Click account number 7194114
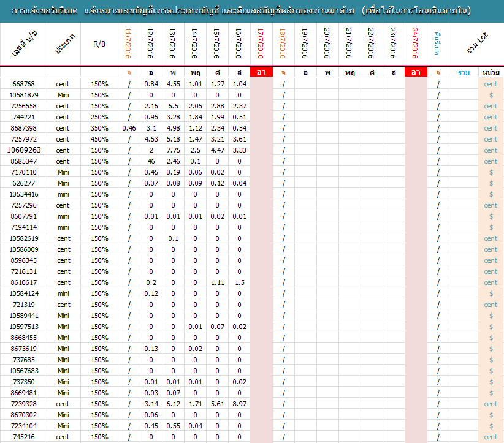Image resolution: width=504 pixels, height=443 pixels. click(x=23, y=227)
